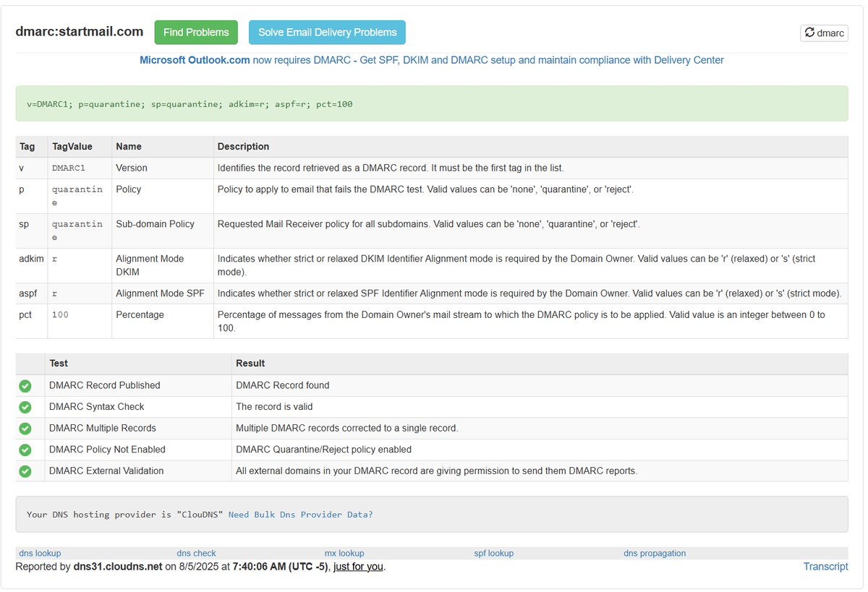
Task: Click the Find Problems button
Action: (x=196, y=33)
